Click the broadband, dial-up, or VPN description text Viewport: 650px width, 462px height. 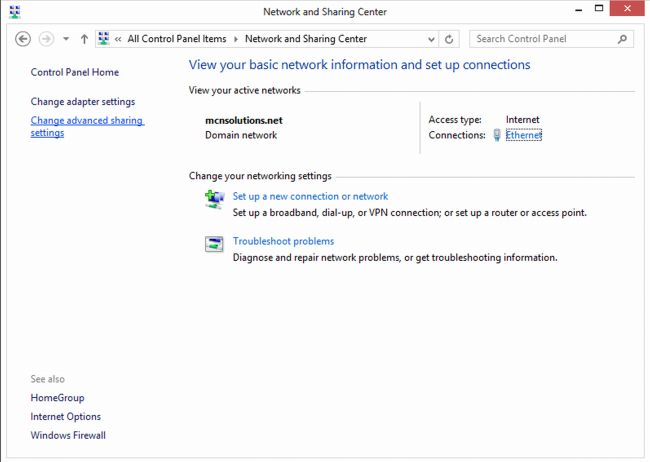(x=410, y=213)
